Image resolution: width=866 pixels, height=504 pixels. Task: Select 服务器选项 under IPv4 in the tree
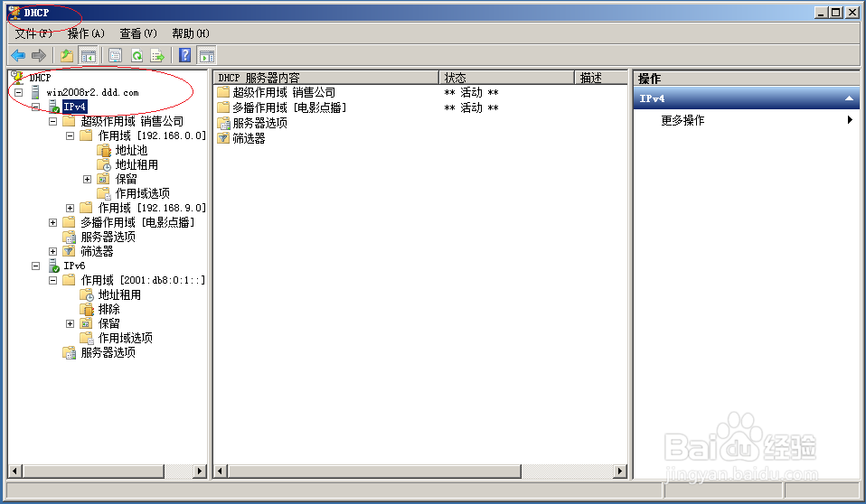[x=108, y=237]
